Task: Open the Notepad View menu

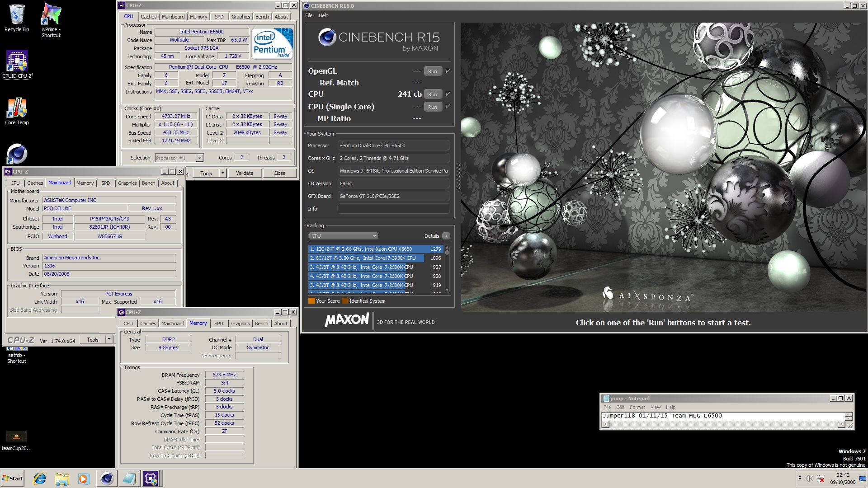Action: tap(656, 407)
